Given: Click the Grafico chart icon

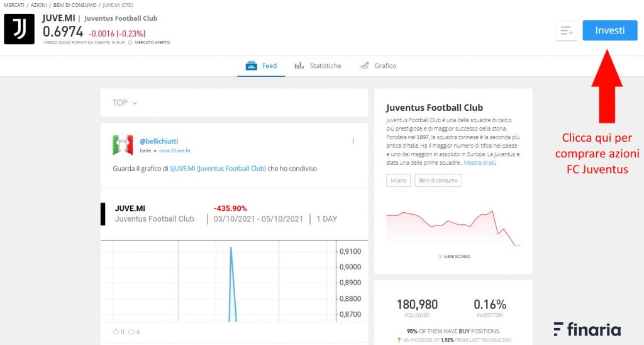Looking at the screenshot, I should tap(364, 65).
